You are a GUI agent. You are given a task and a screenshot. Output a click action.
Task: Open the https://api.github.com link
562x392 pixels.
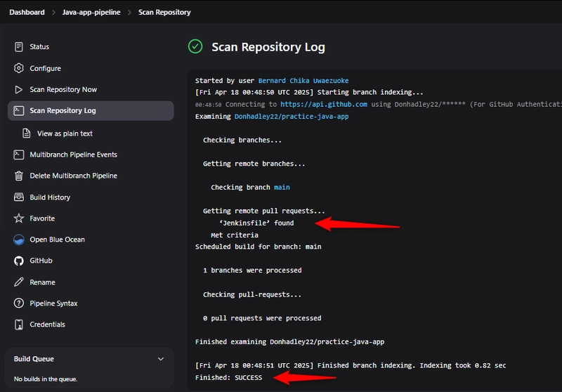[x=324, y=104]
